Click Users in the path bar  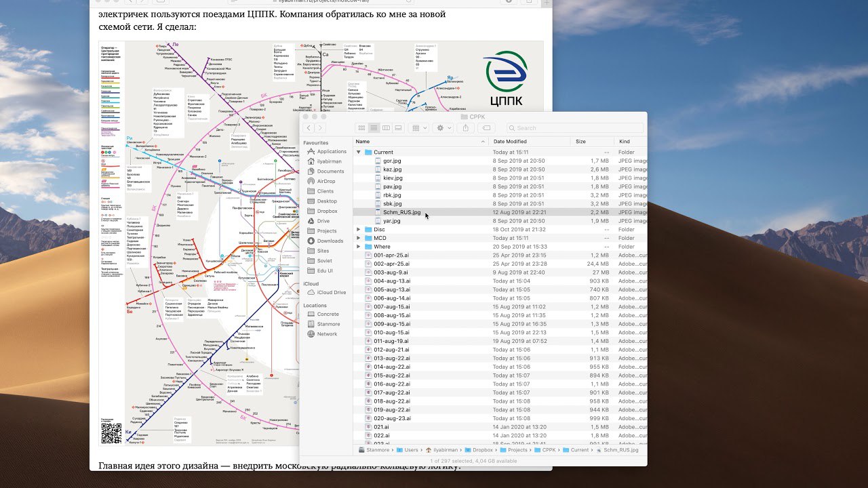tap(407, 450)
